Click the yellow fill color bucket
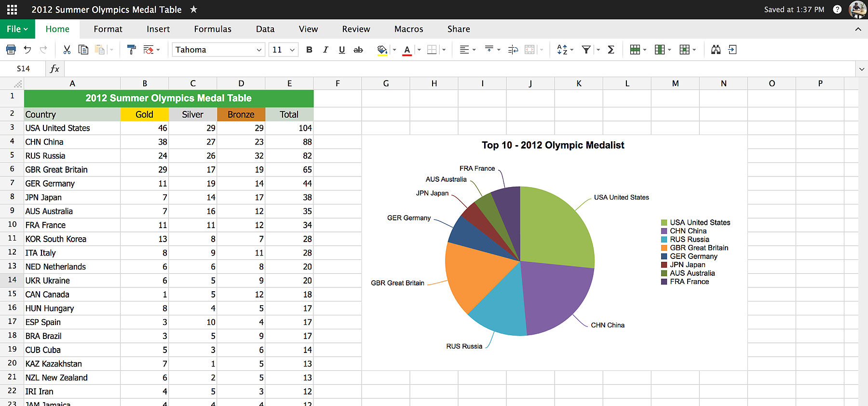Image resolution: width=868 pixels, height=406 pixels. (382, 50)
